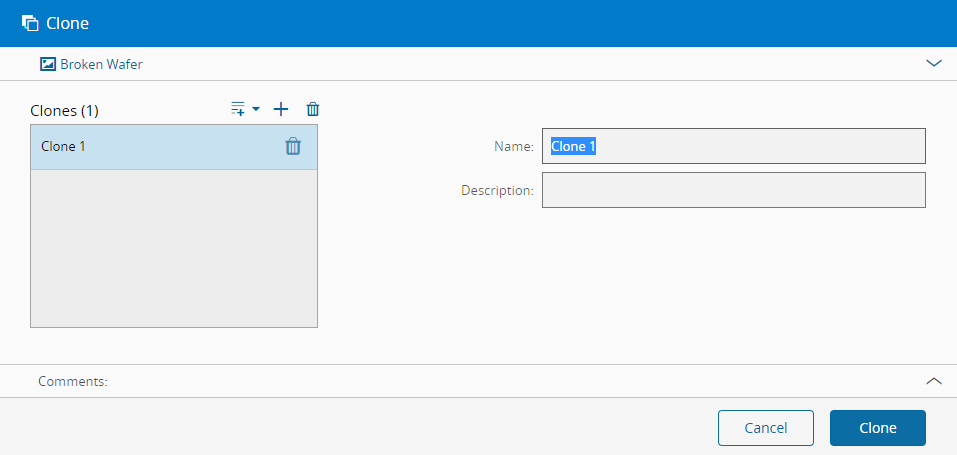The height and width of the screenshot is (455, 957).
Task: Confirm with the blue Clone button
Action: [x=877, y=428]
